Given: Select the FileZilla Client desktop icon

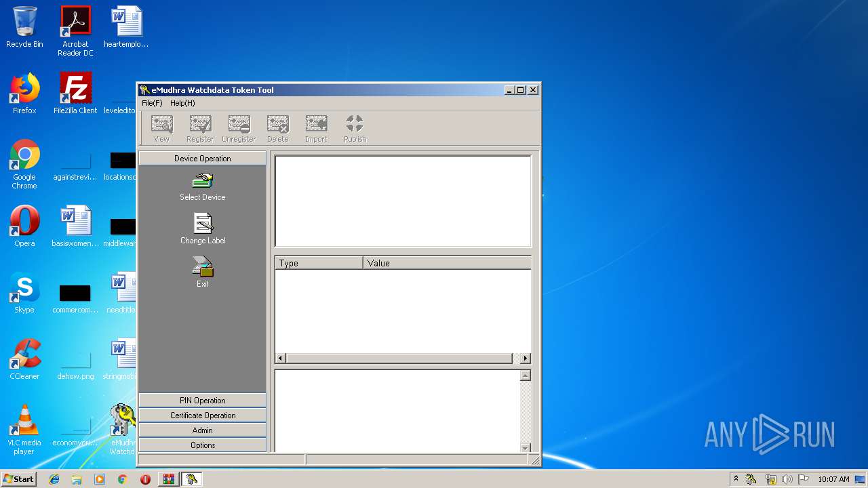Looking at the screenshot, I should pyautogui.click(x=75, y=94).
